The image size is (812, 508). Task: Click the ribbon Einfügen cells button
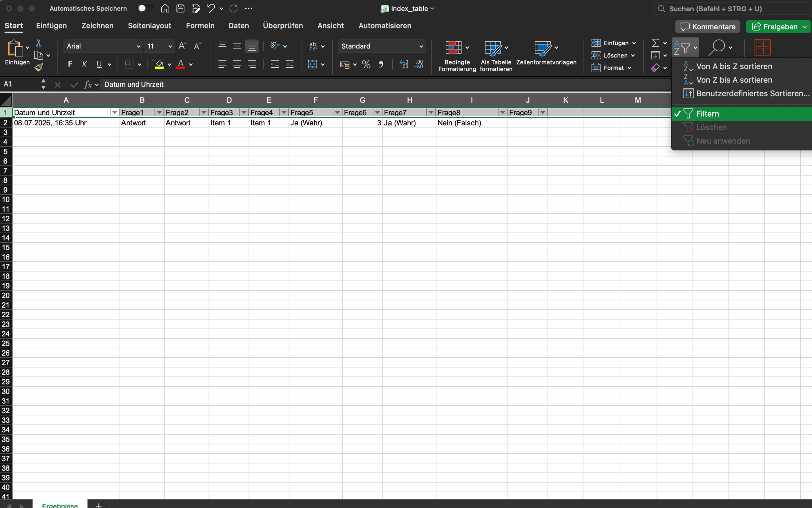[x=613, y=43]
